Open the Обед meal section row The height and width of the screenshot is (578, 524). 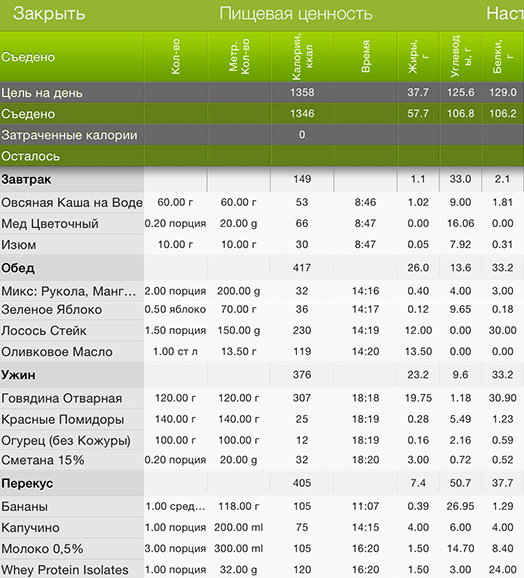[262, 268]
